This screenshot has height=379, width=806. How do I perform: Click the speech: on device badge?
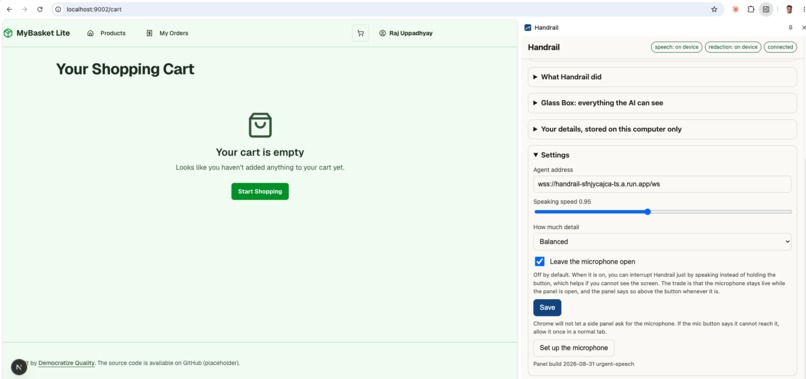[676, 47]
